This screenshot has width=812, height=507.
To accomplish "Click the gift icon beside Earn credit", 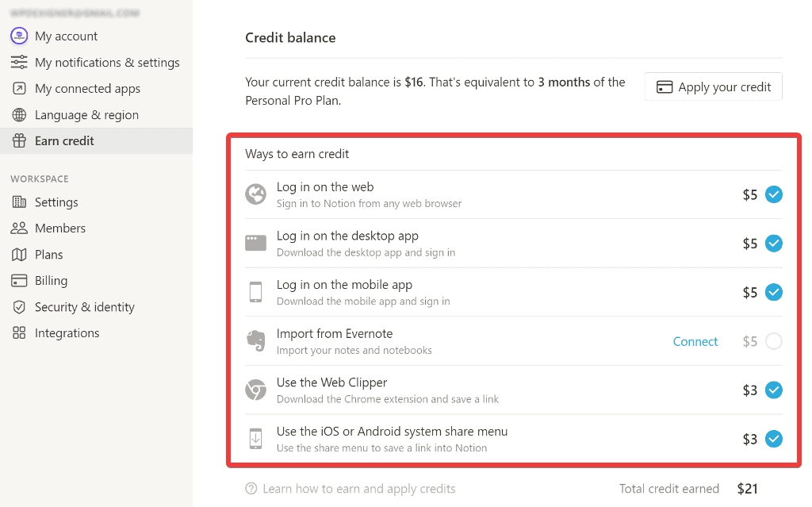I will (19, 140).
